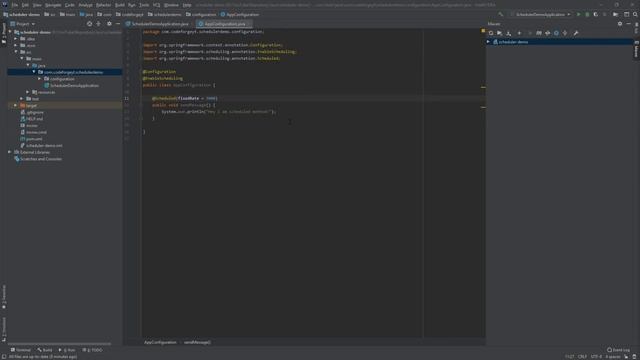Open the Terminal tool window button
The width and height of the screenshot is (640, 360).
[x=21, y=350]
